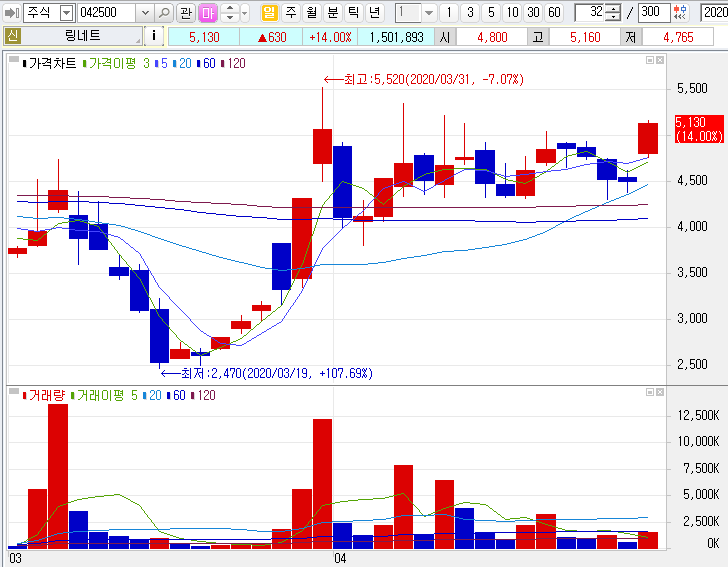Screen dimensions: 728x567
Task: Switch to the 분 minute chart
Action: pyautogui.click(x=332, y=13)
